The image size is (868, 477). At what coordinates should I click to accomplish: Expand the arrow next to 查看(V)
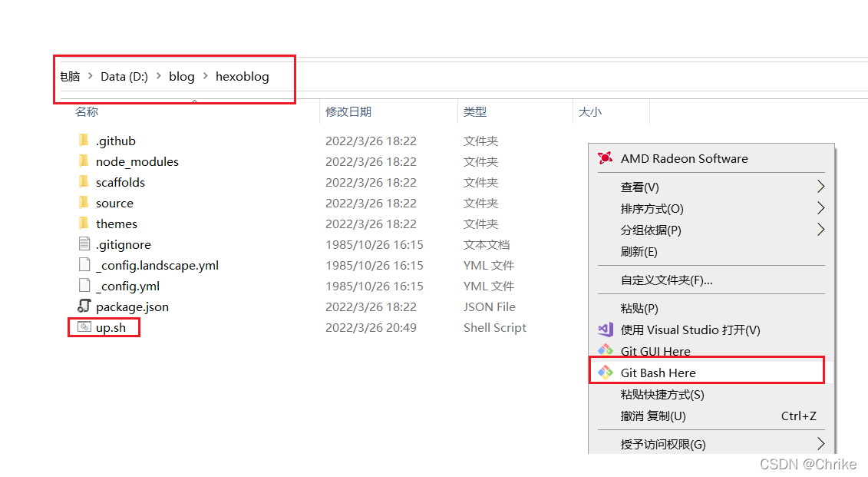pyautogui.click(x=821, y=187)
